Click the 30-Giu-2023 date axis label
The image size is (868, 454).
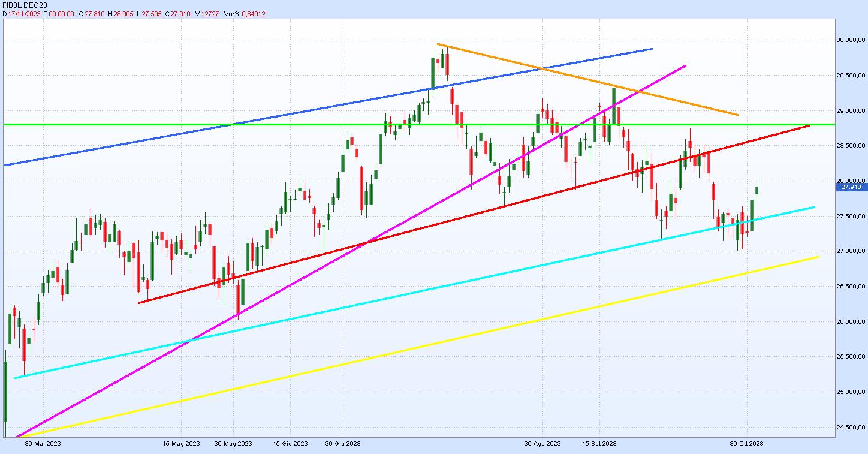coord(342,444)
